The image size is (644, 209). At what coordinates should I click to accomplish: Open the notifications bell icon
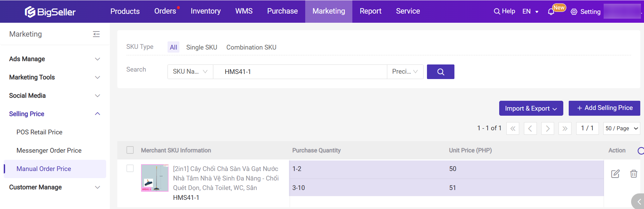551,12
